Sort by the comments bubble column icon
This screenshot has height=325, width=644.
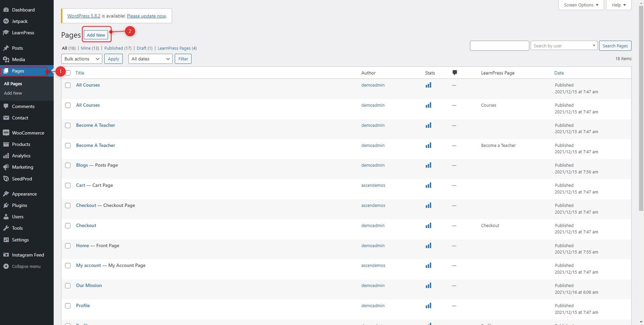(454, 73)
